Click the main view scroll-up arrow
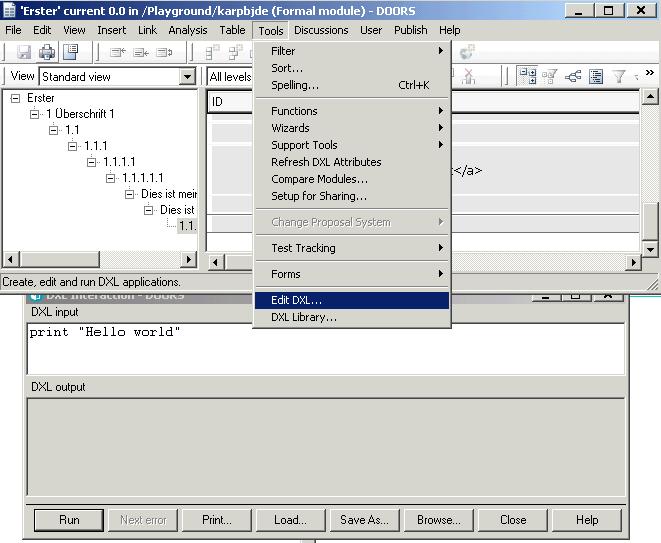Image resolution: width=661 pixels, height=543 pixels. click(x=650, y=97)
